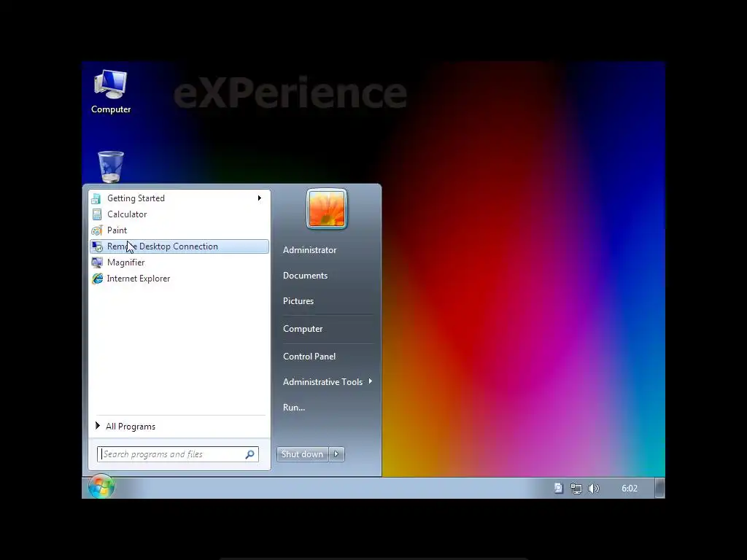The image size is (747, 560).
Task: Open the Computer desktop icon
Action: (x=111, y=92)
